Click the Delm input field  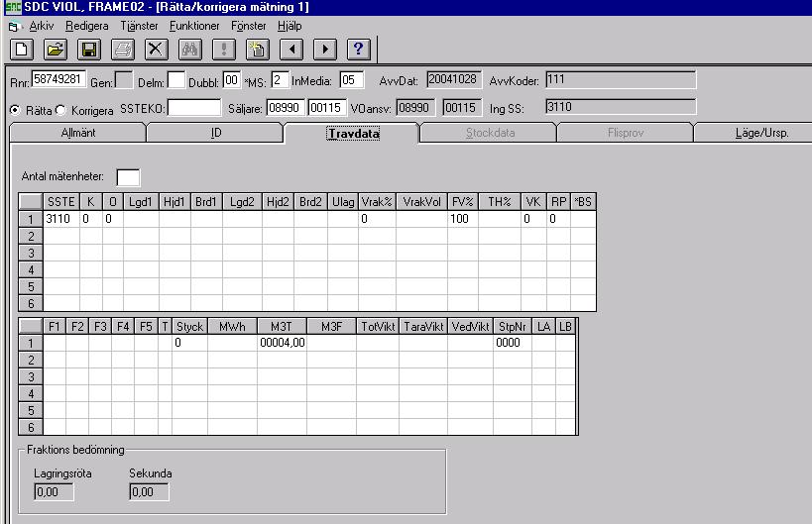[x=176, y=79]
